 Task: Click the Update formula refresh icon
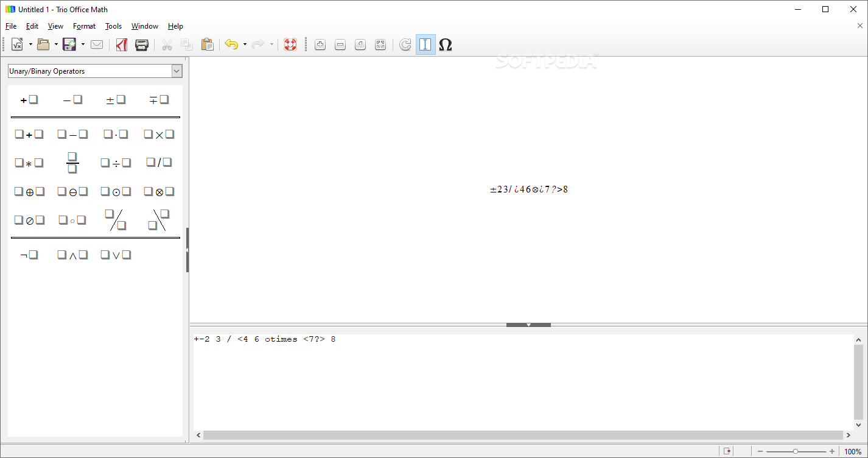(x=405, y=44)
